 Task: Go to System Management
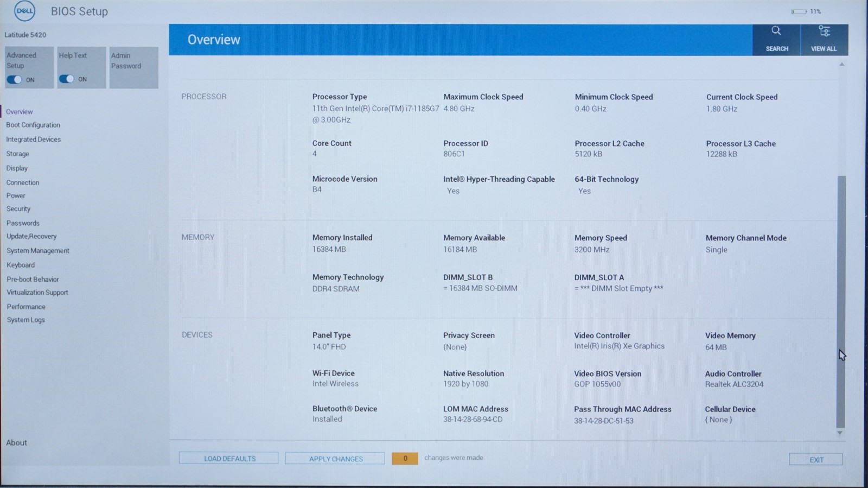tap(38, 251)
